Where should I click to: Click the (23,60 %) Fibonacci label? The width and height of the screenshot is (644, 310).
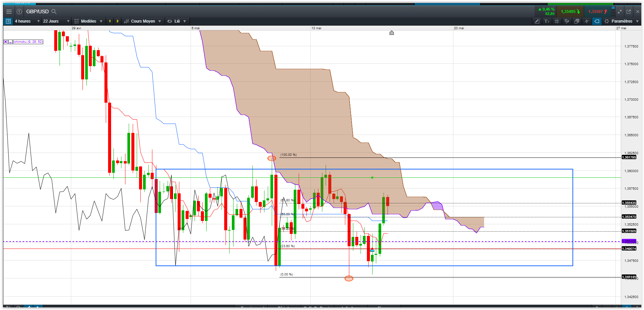coord(287,246)
